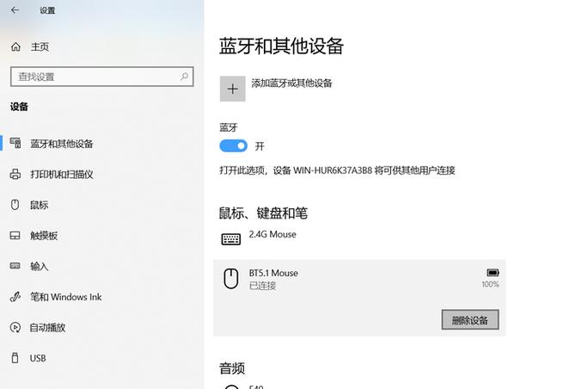Screen dimensions: 588x389
Task: Click the 蓝牙和其他设备 page title
Action: tap(281, 46)
